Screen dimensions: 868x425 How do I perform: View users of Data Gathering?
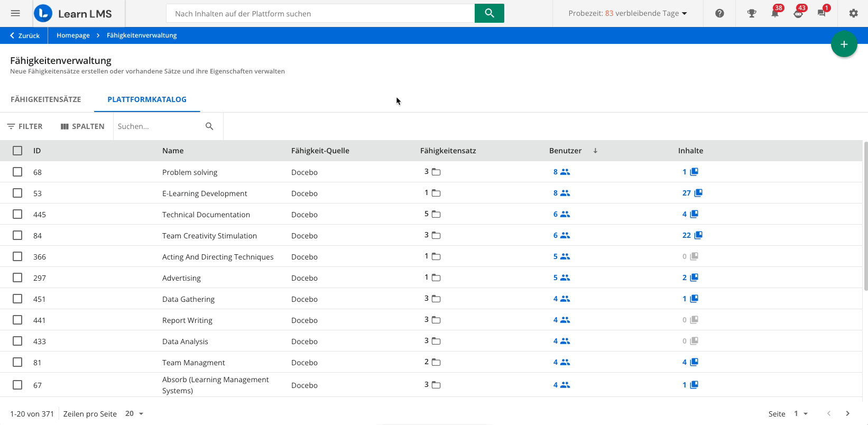coord(561,299)
